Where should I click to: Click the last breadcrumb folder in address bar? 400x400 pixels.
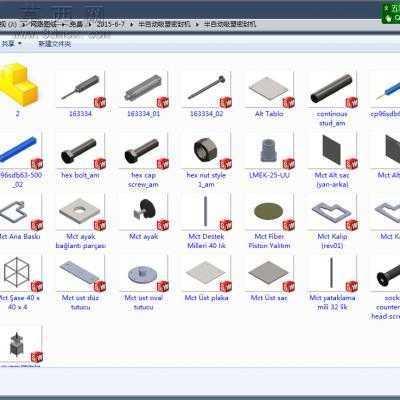(x=230, y=24)
